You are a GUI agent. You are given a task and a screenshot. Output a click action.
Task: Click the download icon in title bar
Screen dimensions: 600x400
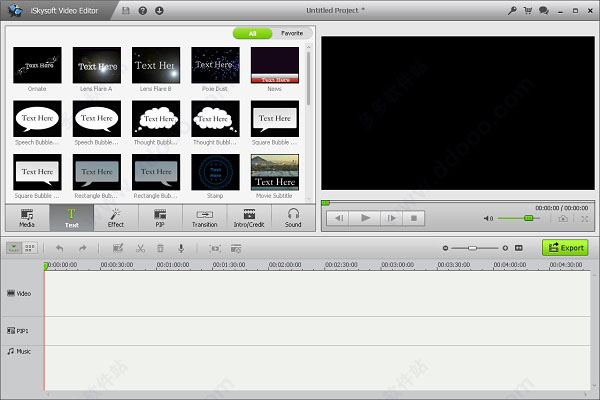(159, 11)
